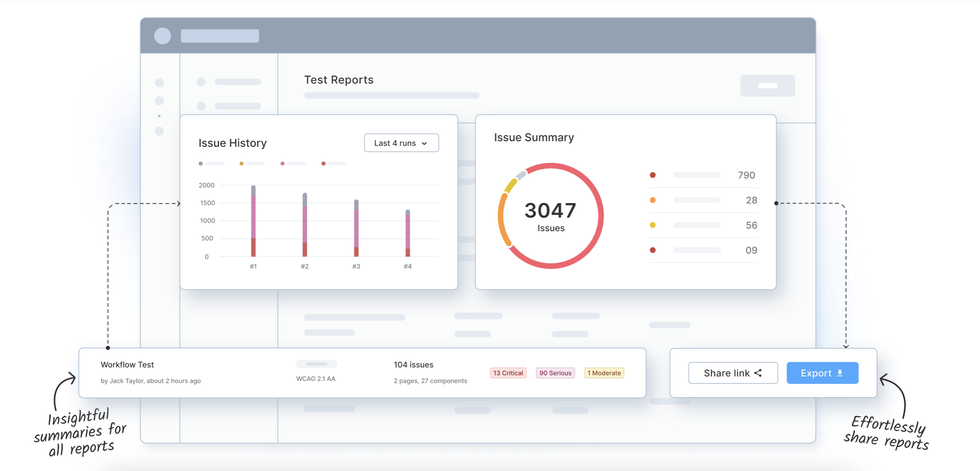Click the red severity dot beside count 790
This screenshot has width=980, height=471.
[652, 175]
